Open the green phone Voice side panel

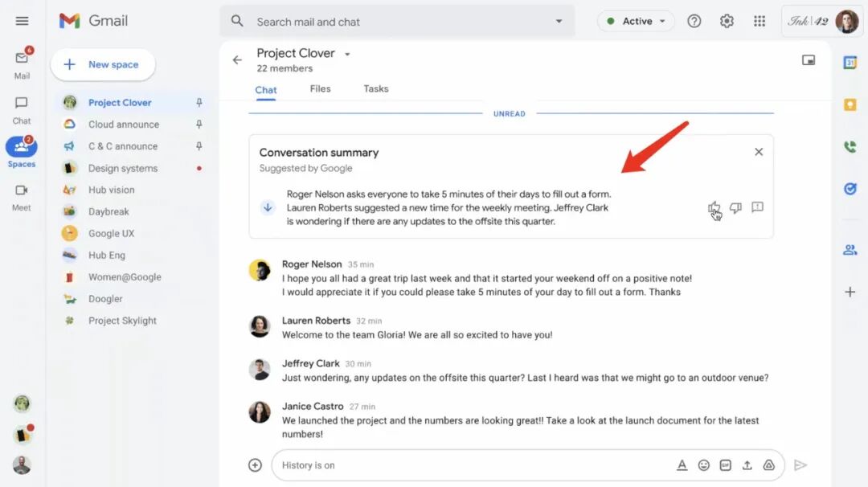pyautogui.click(x=850, y=146)
